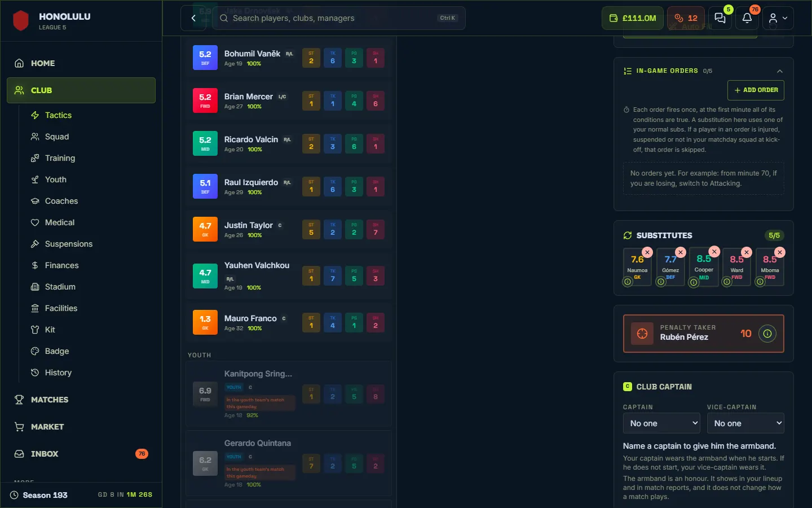Open the user account menu

pyautogui.click(x=778, y=18)
